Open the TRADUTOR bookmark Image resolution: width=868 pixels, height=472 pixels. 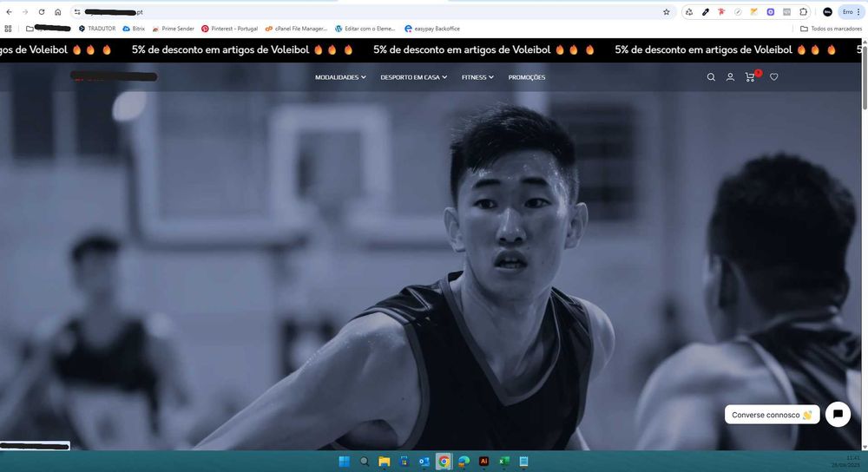(x=97, y=29)
